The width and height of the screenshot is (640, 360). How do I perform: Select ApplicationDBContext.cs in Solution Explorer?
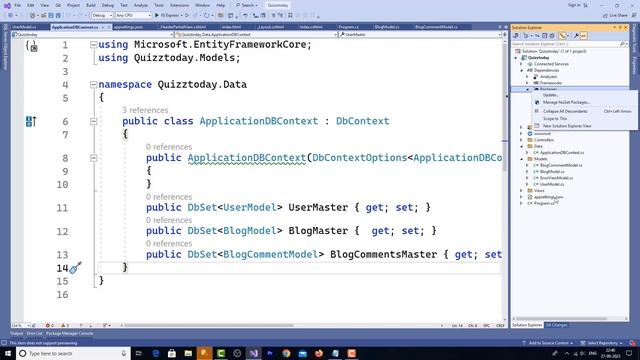[x=562, y=153]
